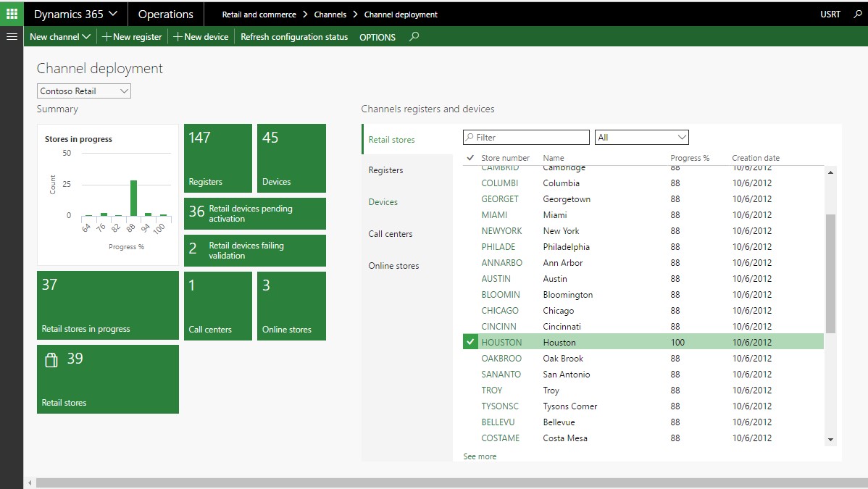Sort by the Name column header
This screenshot has height=489, width=868.
[x=554, y=158]
